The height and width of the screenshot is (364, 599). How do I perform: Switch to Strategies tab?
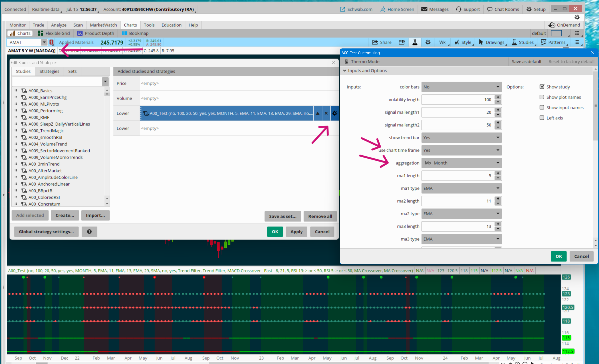click(x=49, y=71)
